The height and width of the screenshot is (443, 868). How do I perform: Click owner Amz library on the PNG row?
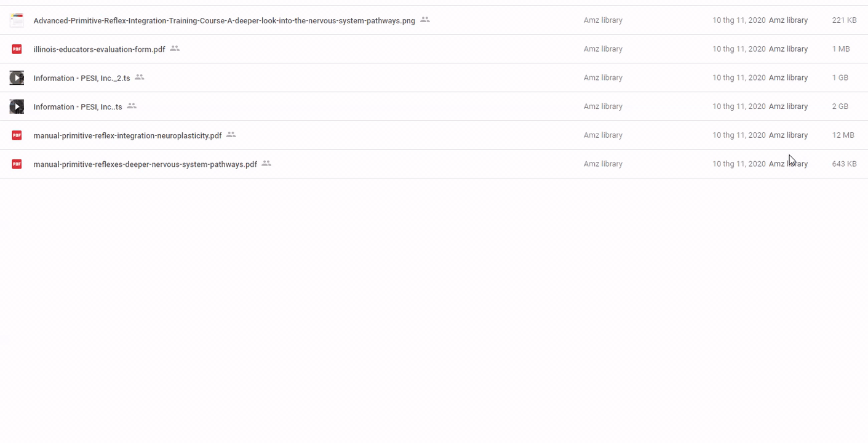pos(603,20)
